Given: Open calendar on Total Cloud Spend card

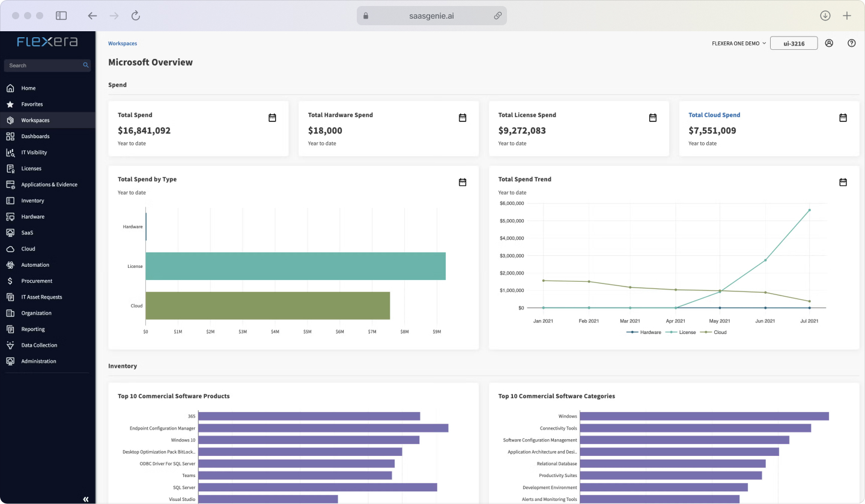Looking at the screenshot, I should [843, 118].
